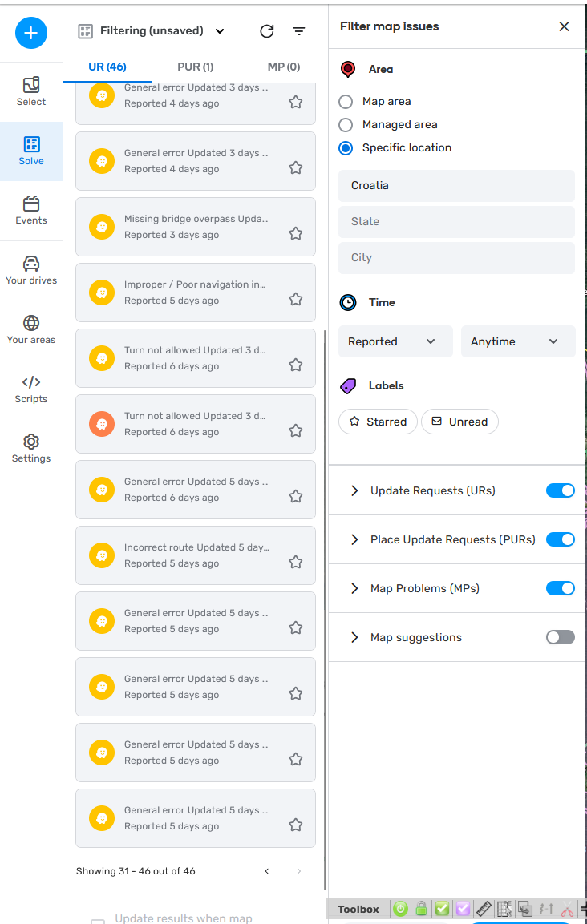This screenshot has width=587, height=924.
Task: Expand the Update Requests (URs) section
Action: coord(354,490)
